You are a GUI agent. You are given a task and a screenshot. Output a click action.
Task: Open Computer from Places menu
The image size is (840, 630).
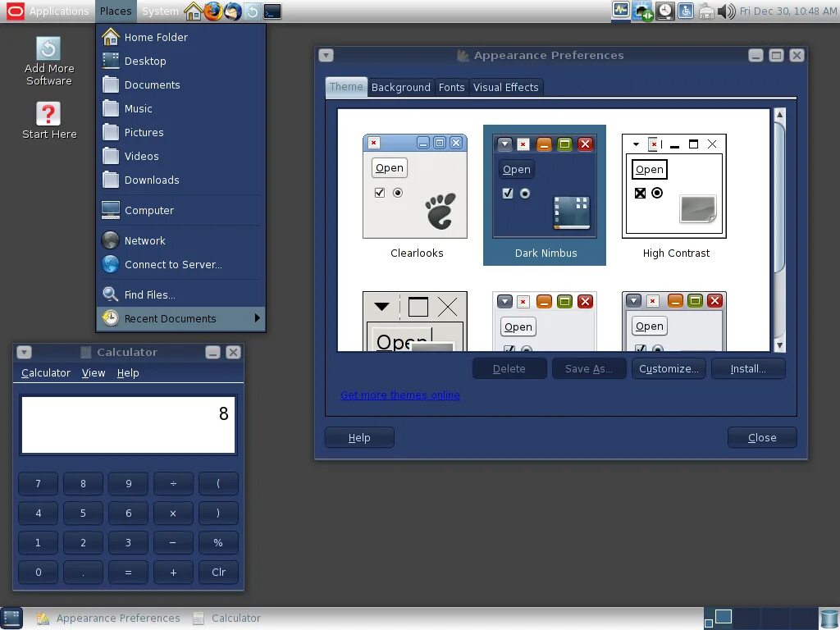[181, 211]
